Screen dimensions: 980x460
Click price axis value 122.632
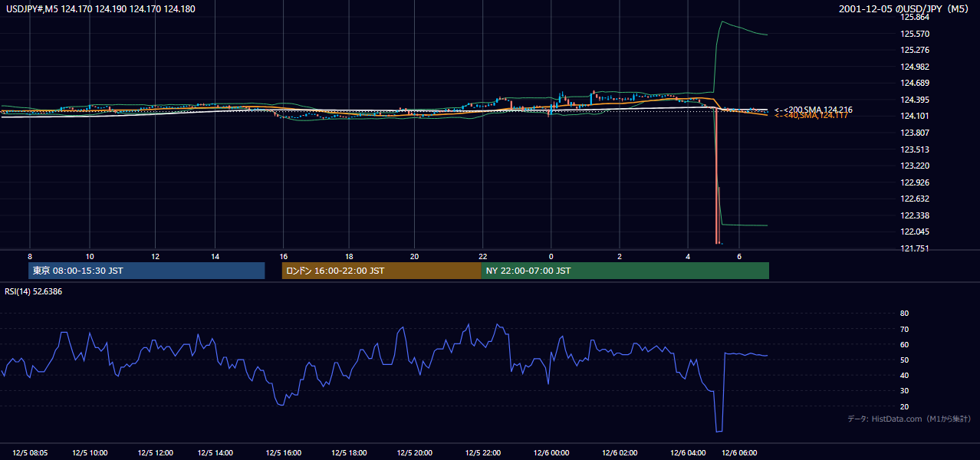coord(915,199)
